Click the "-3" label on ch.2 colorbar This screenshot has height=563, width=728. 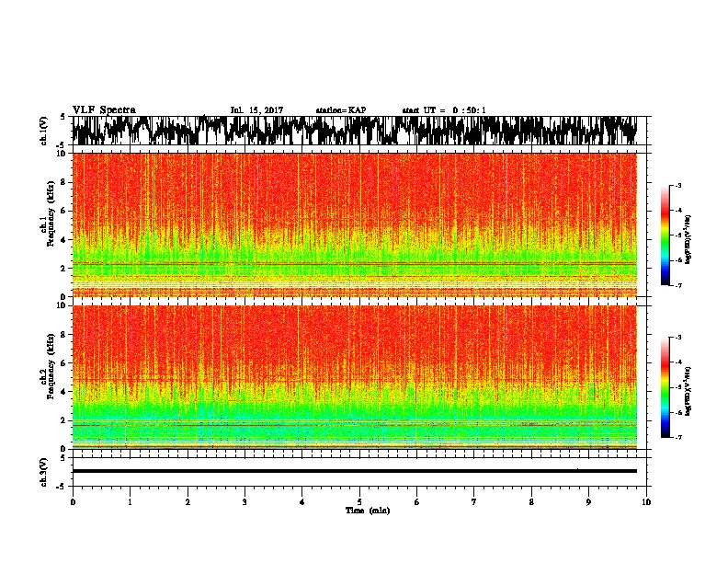(677, 338)
